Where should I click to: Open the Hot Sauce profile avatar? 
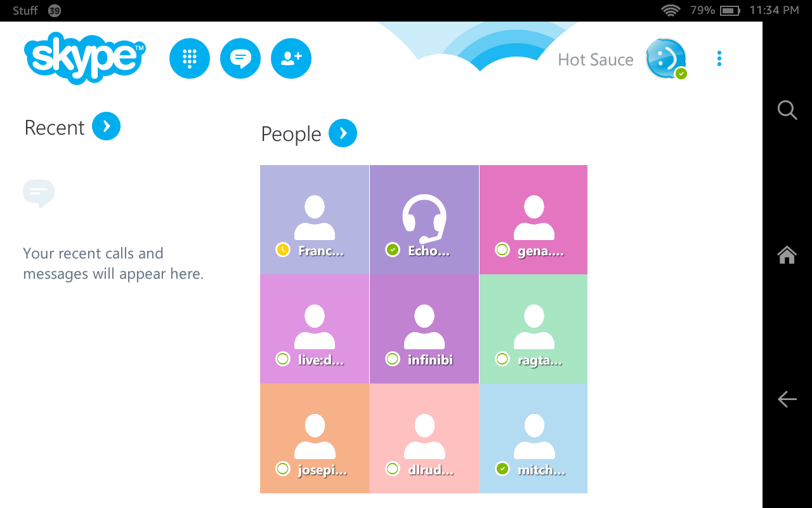665,58
